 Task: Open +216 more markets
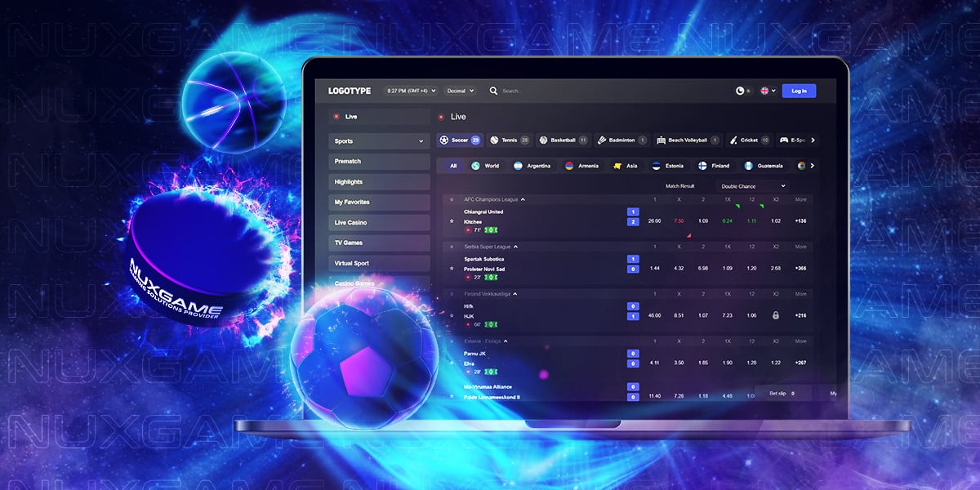tap(800, 316)
